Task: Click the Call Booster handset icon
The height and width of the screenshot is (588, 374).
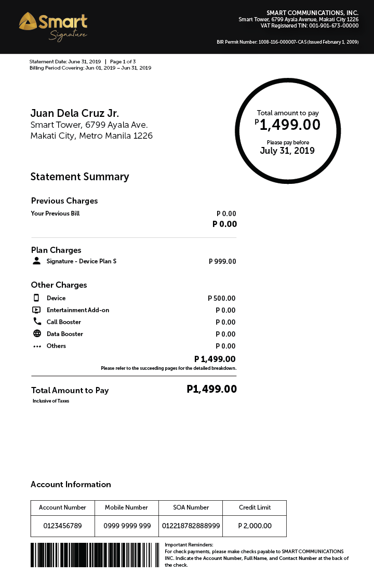Action: pos(37,322)
